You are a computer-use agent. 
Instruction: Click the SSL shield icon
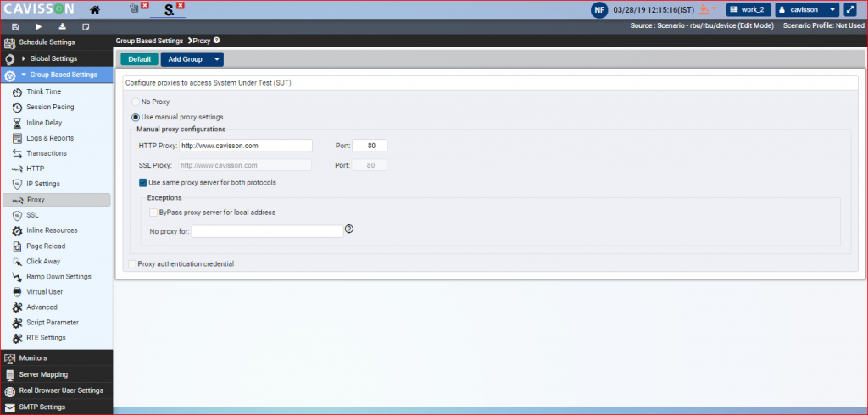pos(17,215)
